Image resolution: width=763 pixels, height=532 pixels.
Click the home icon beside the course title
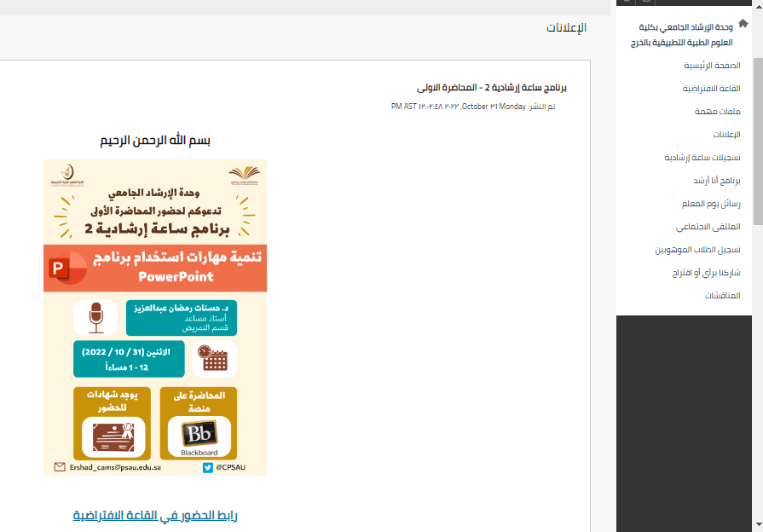[x=743, y=23]
